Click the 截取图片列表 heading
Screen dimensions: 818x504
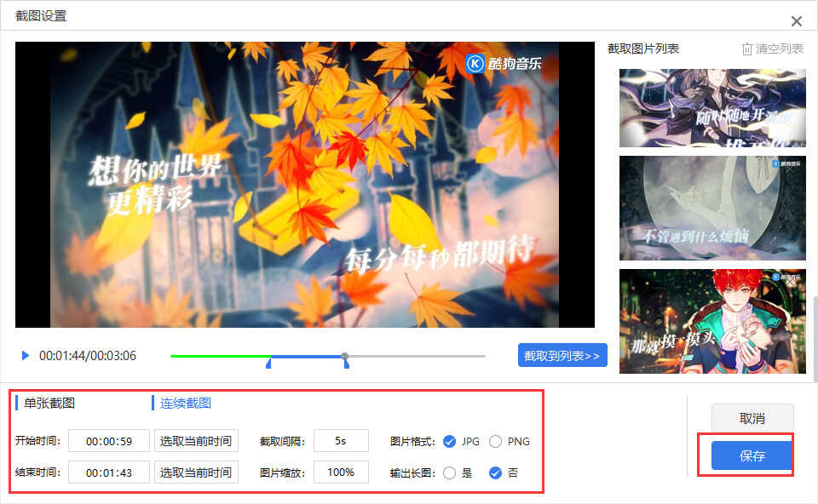click(x=643, y=49)
